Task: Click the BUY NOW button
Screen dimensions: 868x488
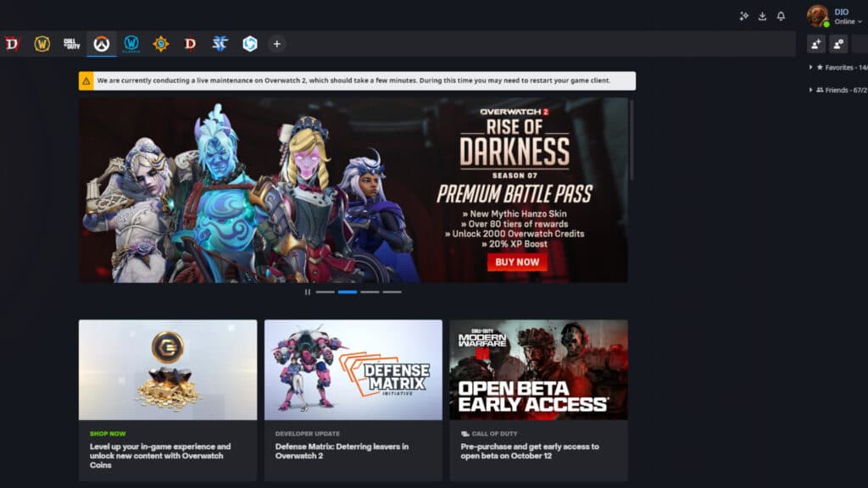Action: 517,263
